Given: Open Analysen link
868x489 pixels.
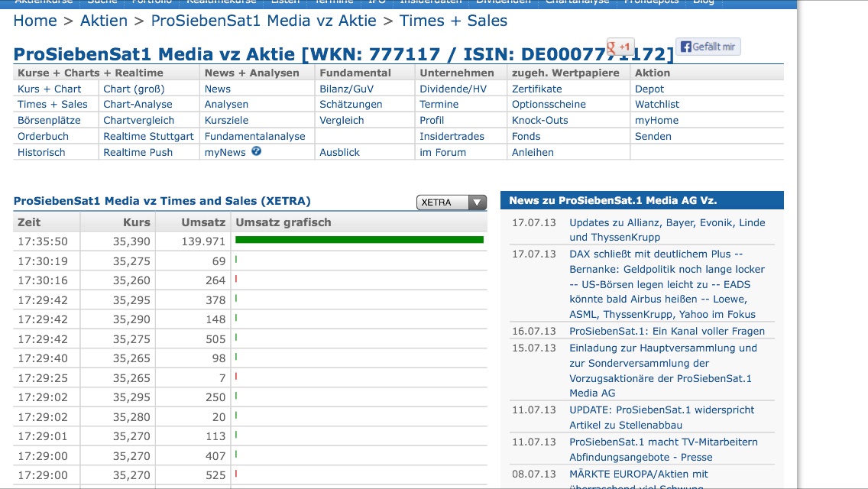Looking at the screenshot, I should pos(226,104).
